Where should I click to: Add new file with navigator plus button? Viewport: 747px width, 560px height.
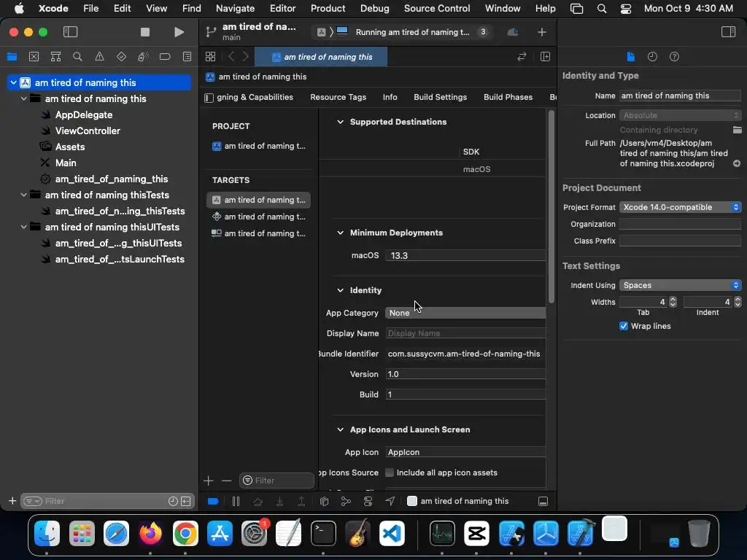click(12, 501)
